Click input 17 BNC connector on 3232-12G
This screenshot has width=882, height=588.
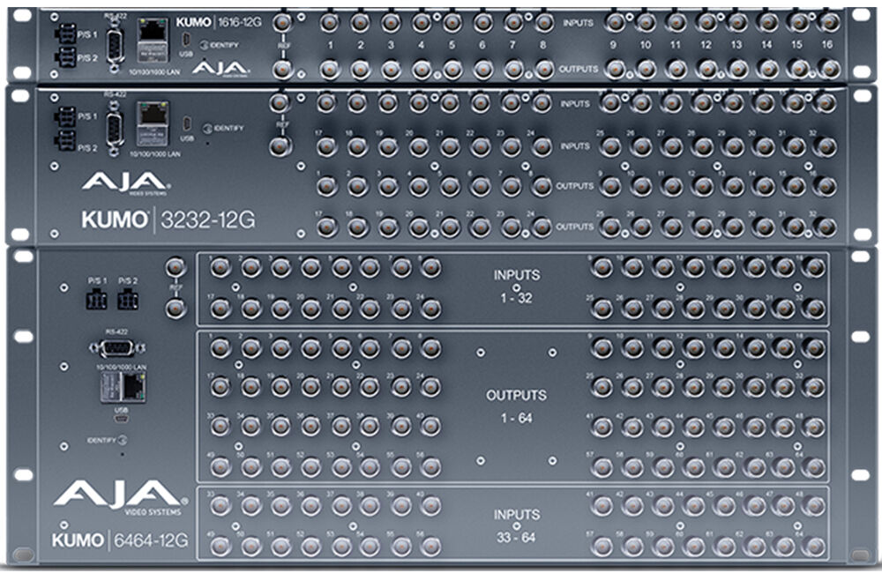click(326, 146)
